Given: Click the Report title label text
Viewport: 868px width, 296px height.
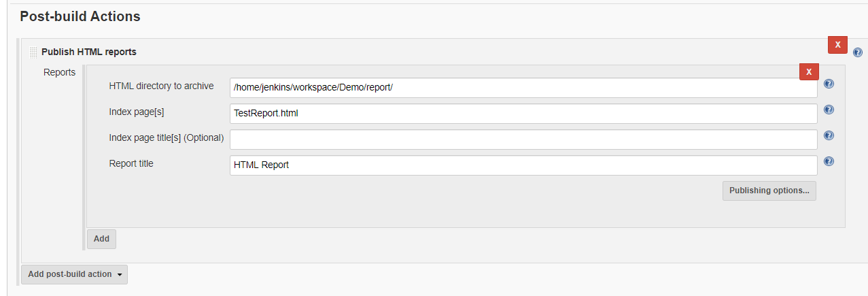Looking at the screenshot, I should (131, 163).
